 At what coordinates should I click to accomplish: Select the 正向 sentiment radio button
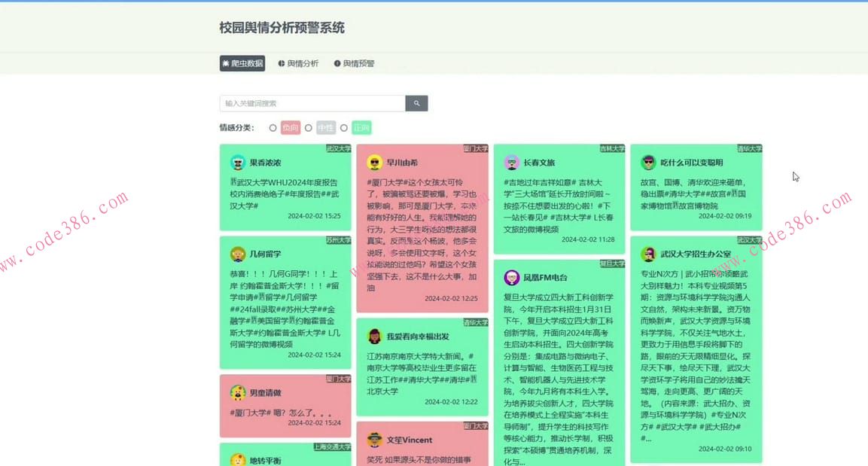pos(344,127)
